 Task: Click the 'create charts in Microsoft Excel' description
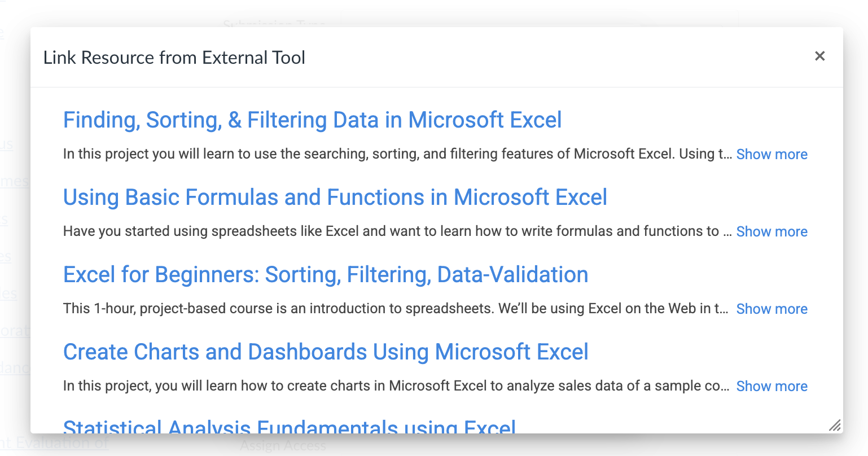[395, 386]
